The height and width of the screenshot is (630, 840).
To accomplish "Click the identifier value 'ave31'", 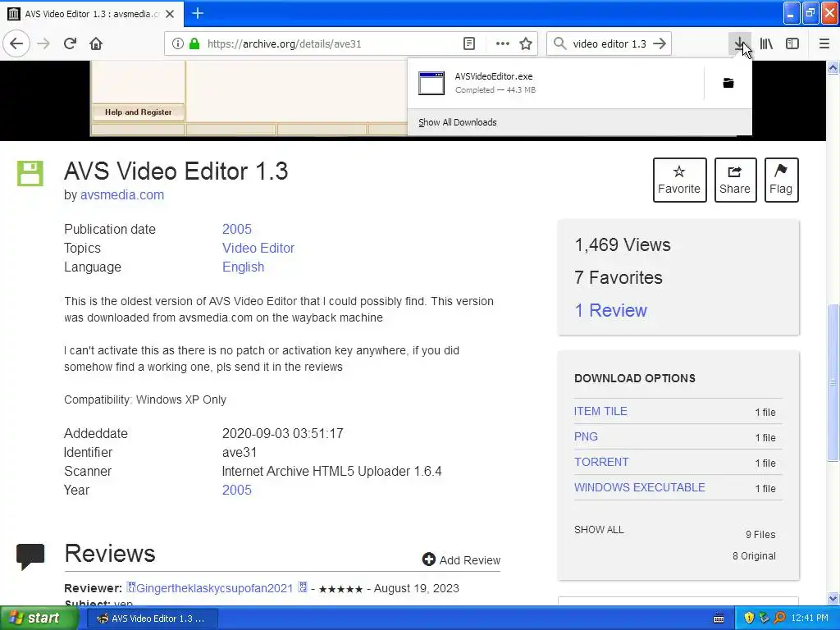I will (x=240, y=453).
